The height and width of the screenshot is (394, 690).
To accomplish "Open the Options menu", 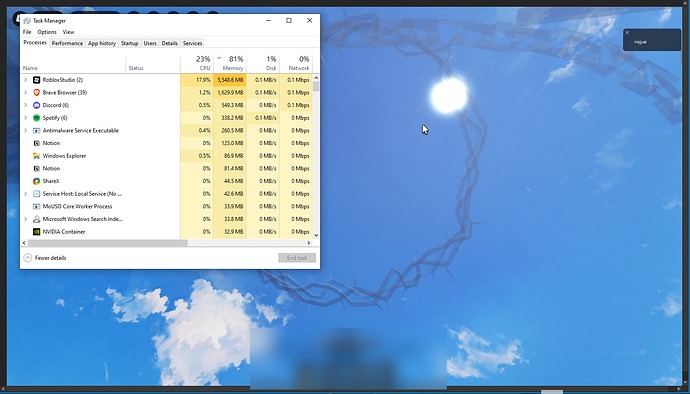I will 47,32.
